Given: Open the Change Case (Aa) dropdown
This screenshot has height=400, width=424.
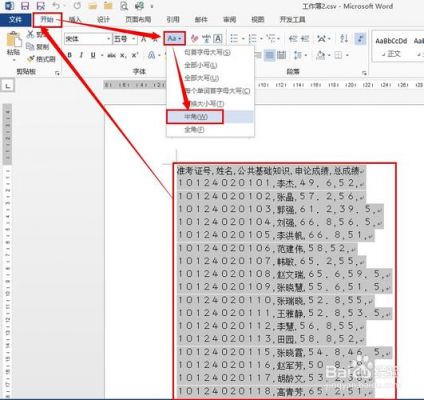Looking at the screenshot, I should pyautogui.click(x=174, y=39).
